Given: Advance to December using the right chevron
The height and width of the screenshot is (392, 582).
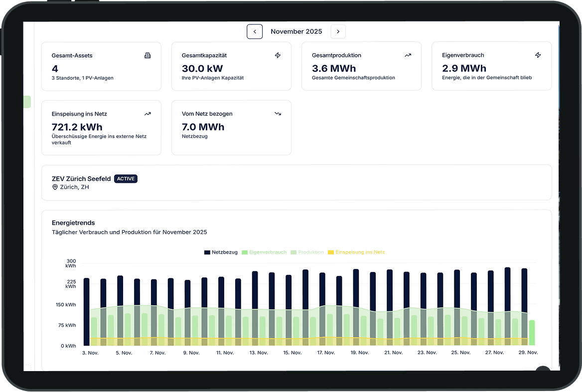Looking at the screenshot, I should tap(338, 31).
